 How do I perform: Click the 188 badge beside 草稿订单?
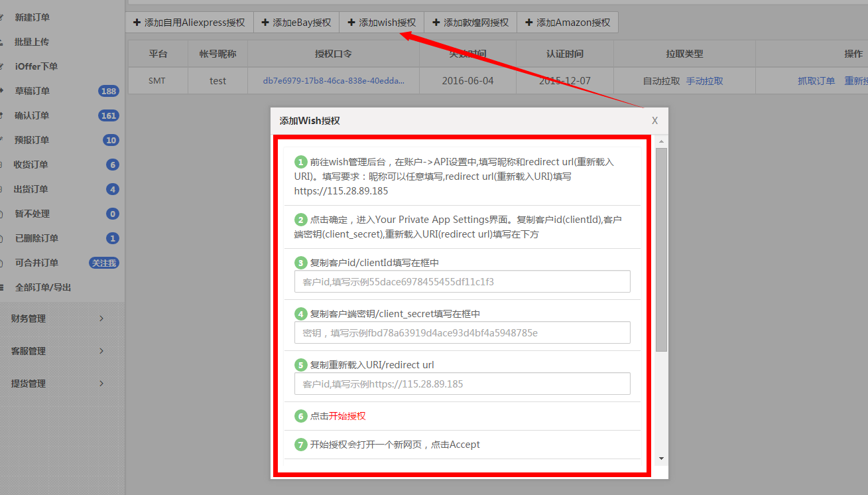click(108, 91)
